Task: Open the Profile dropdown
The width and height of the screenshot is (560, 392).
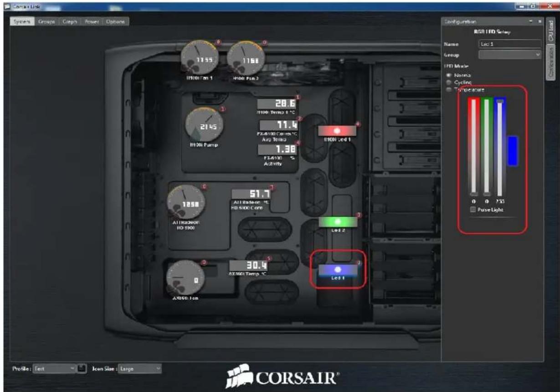Action: (x=54, y=368)
